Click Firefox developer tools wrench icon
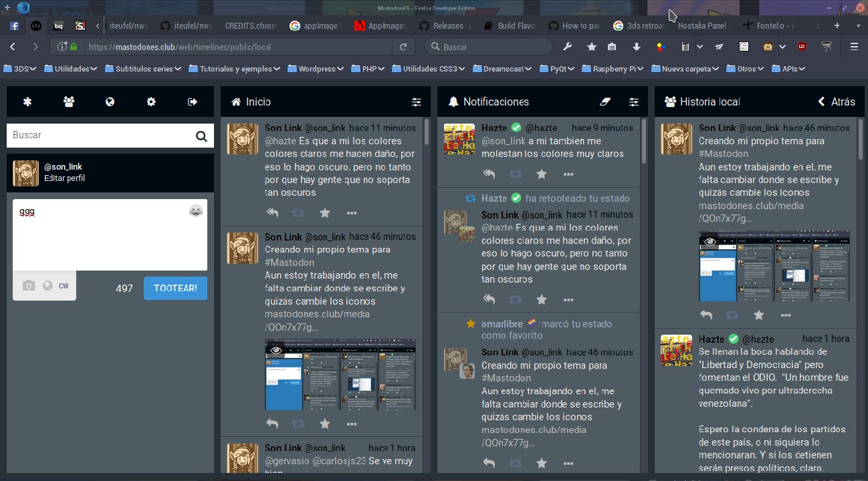The image size is (868, 481). 568,47
